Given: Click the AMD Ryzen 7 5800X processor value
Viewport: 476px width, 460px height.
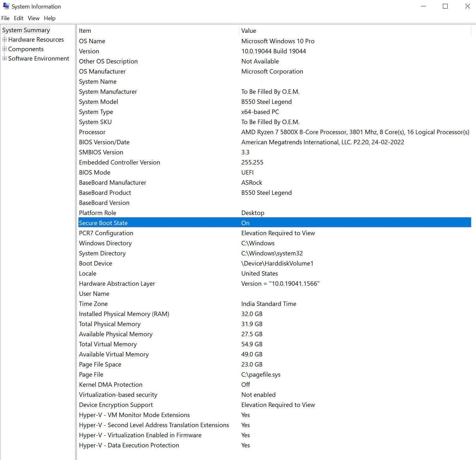Looking at the screenshot, I should point(355,132).
